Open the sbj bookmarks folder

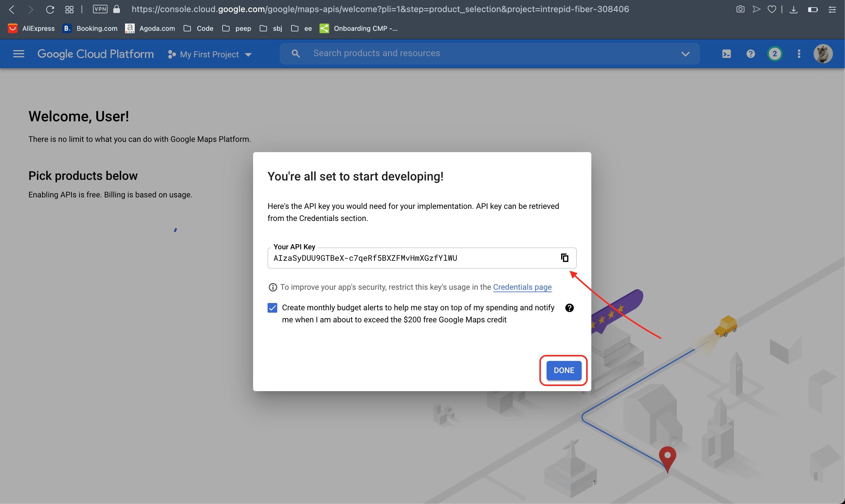[x=271, y=29]
